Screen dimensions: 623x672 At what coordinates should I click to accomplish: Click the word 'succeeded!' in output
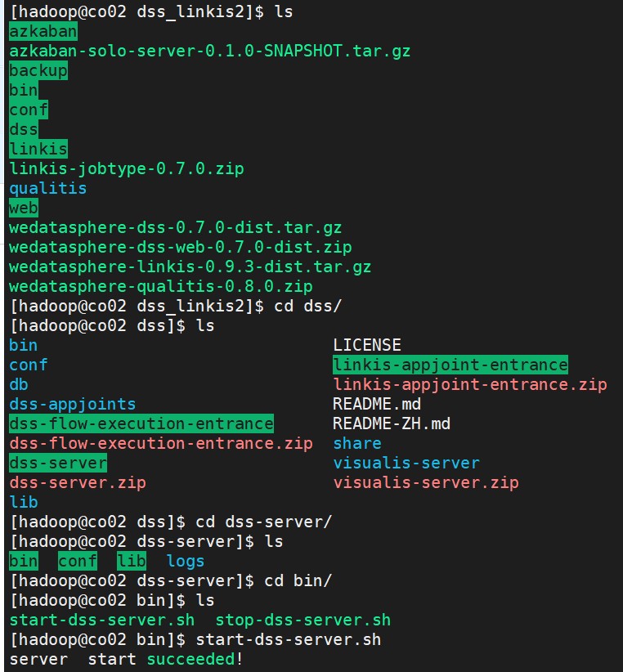pyautogui.click(x=195, y=660)
